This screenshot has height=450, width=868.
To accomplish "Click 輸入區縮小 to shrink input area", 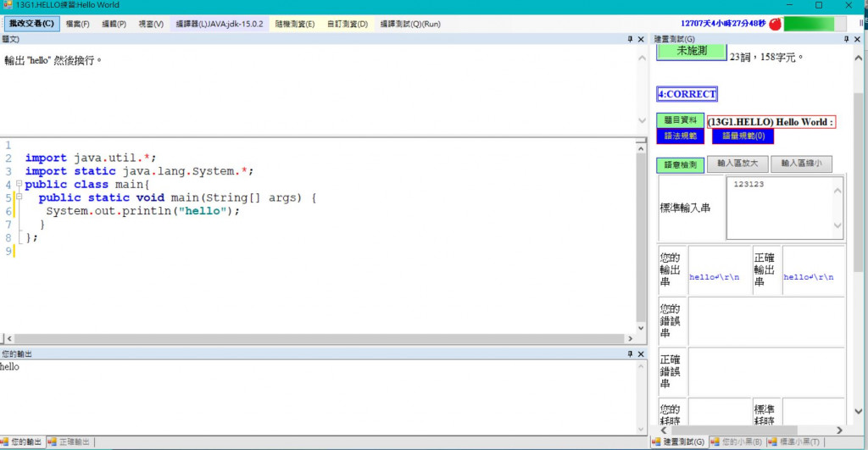I will (x=801, y=164).
